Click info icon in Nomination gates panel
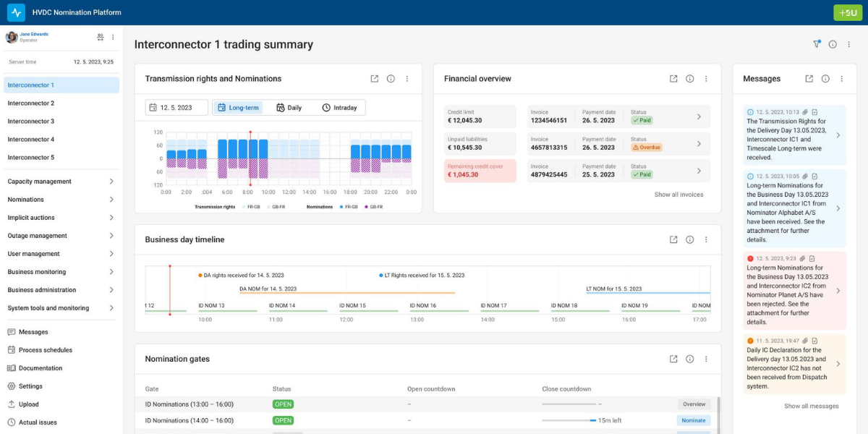868x434 pixels. coord(690,359)
